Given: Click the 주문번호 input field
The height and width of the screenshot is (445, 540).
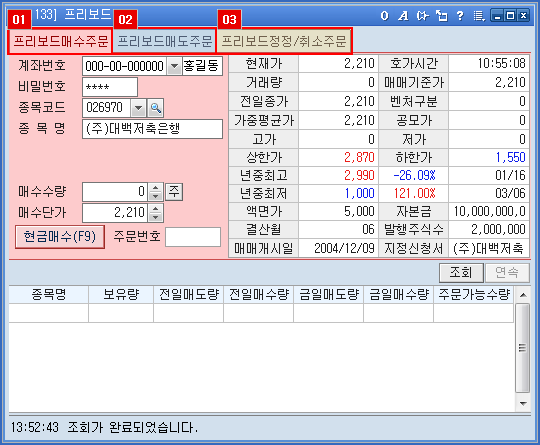Looking at the screenshot, I should (193, 237).
